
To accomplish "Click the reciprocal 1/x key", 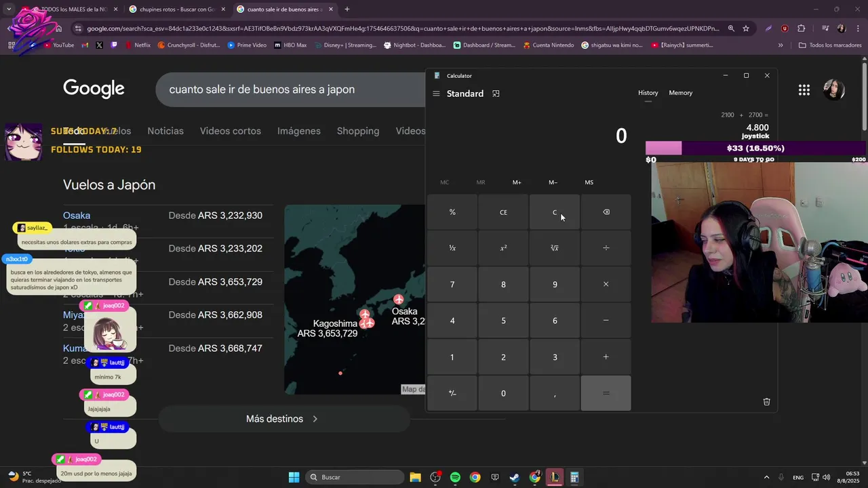I will coord(452,248).
